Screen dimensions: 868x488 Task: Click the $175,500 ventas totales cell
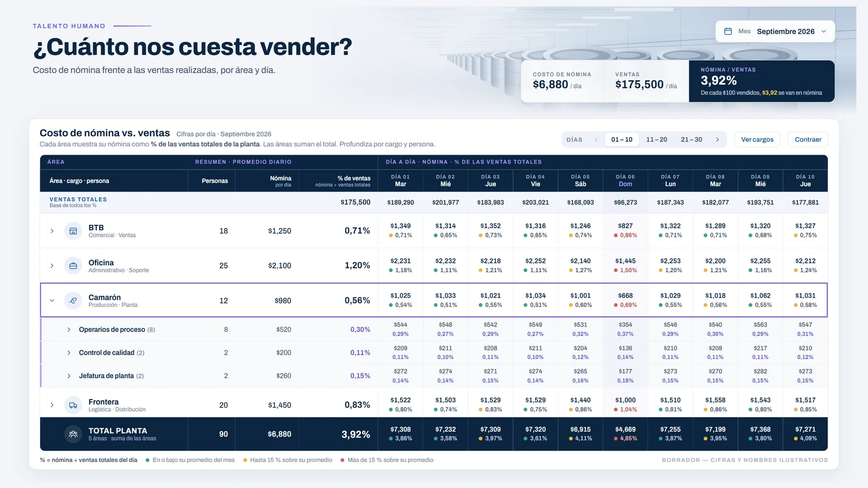click(x=355, y=202)
